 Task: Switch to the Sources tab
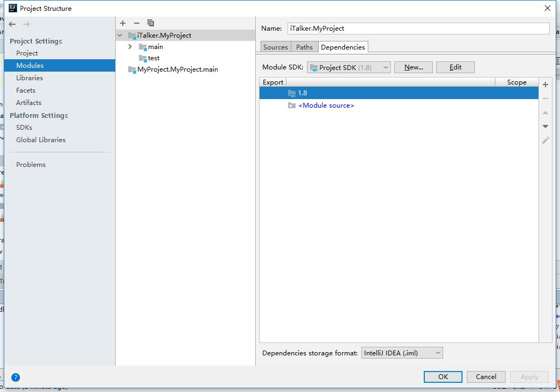click(275, 47)
